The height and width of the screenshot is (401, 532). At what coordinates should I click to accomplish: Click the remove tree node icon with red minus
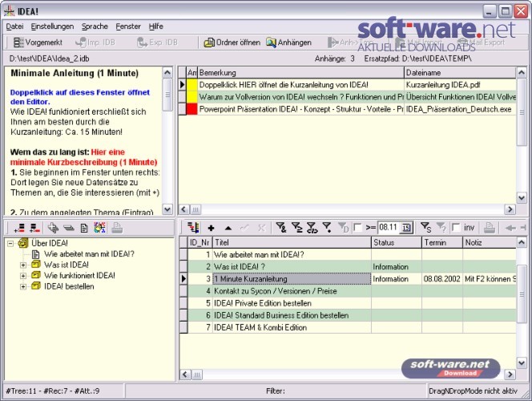[35, 228]
